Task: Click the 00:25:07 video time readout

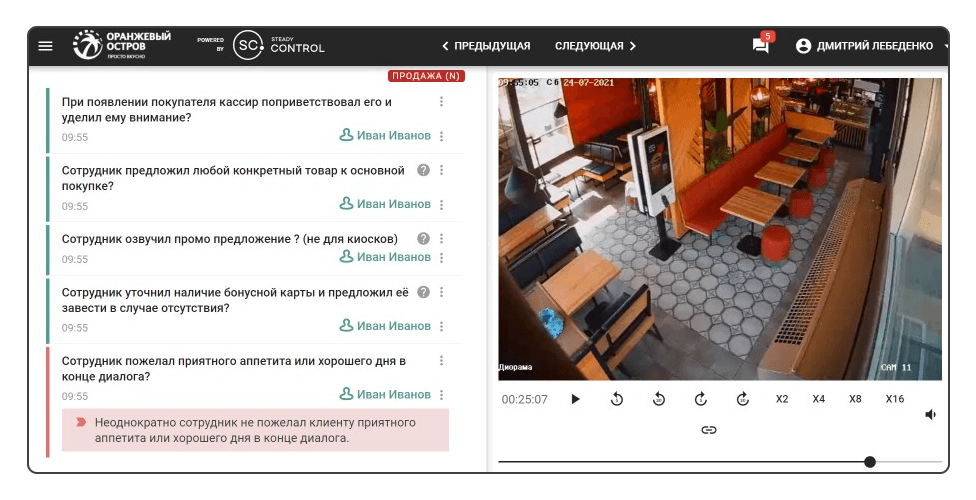Action: pos(525,399)
